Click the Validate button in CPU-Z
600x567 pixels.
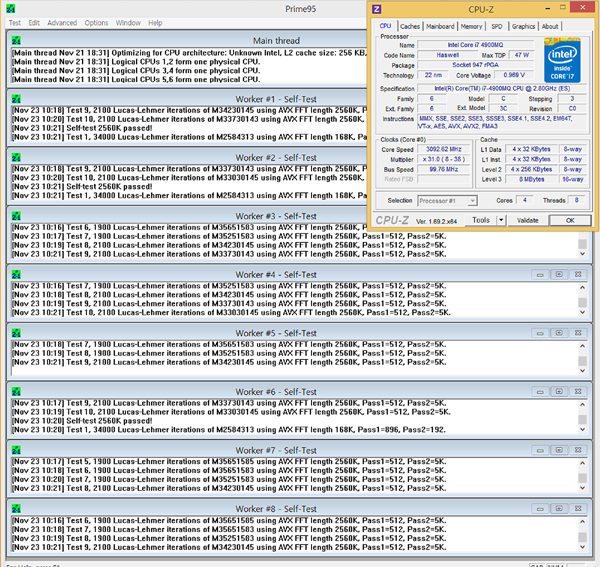(528, 220)
